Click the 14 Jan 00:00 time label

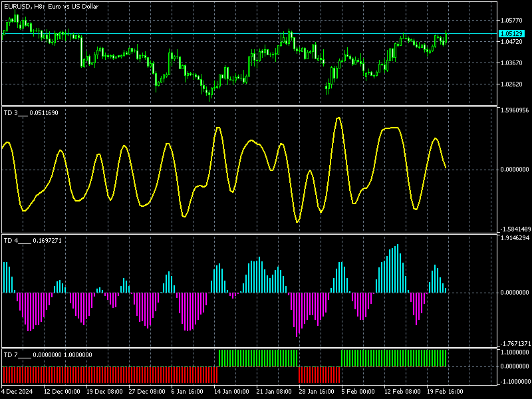tap(232, 392)
